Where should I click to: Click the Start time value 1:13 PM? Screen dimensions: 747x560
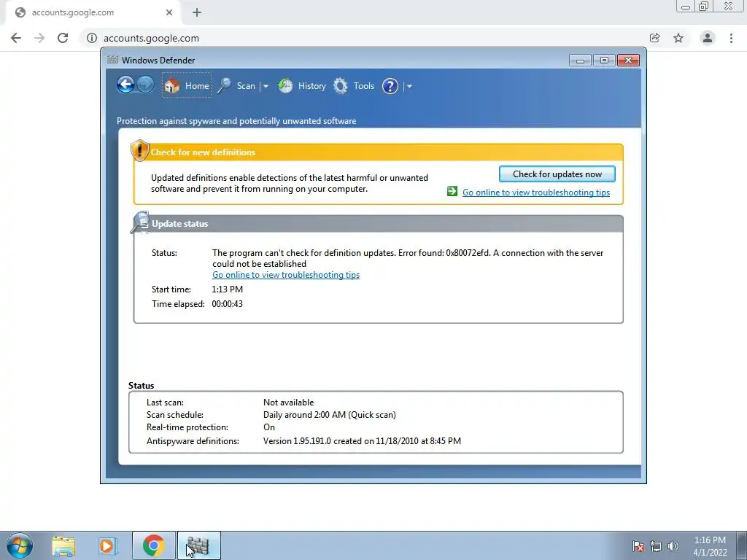[x=228, y=289]
